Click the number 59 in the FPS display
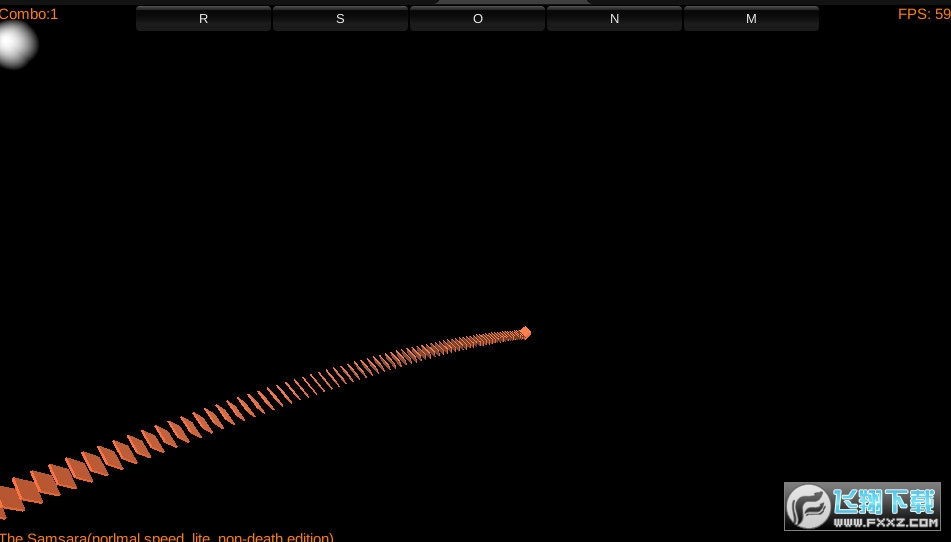Screen dimensions: 951x542 942,14
